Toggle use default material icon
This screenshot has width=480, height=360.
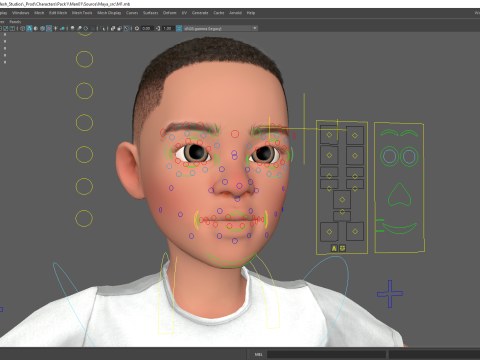pyautogui.click(x=36, y=28)
